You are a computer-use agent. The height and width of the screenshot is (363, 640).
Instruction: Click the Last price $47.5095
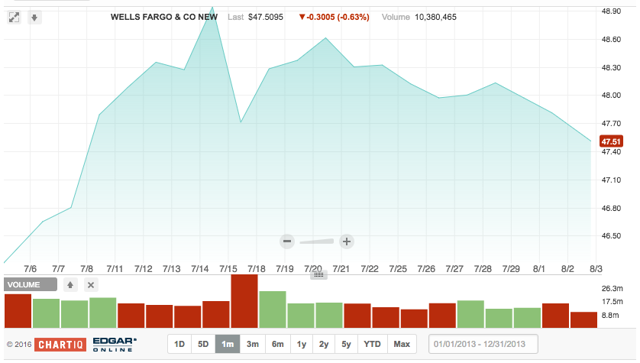click(x=266, y=17)
